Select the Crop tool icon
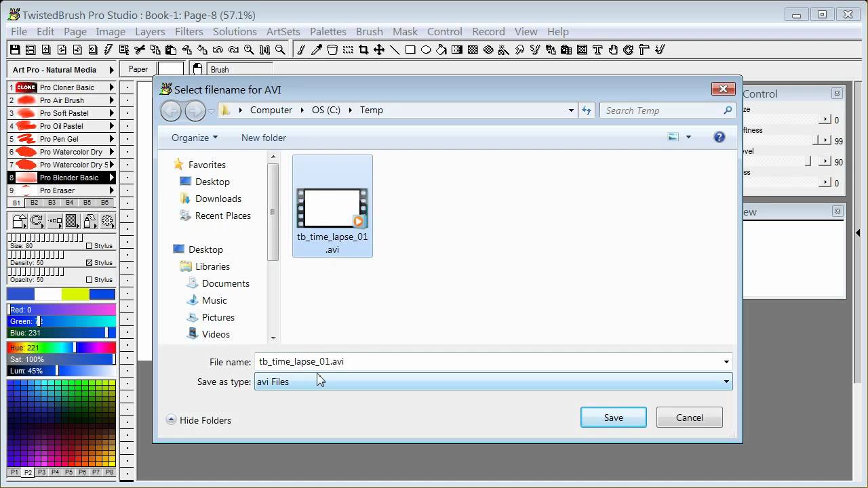This screenshot has height=488, width=868. coord(363,49)
